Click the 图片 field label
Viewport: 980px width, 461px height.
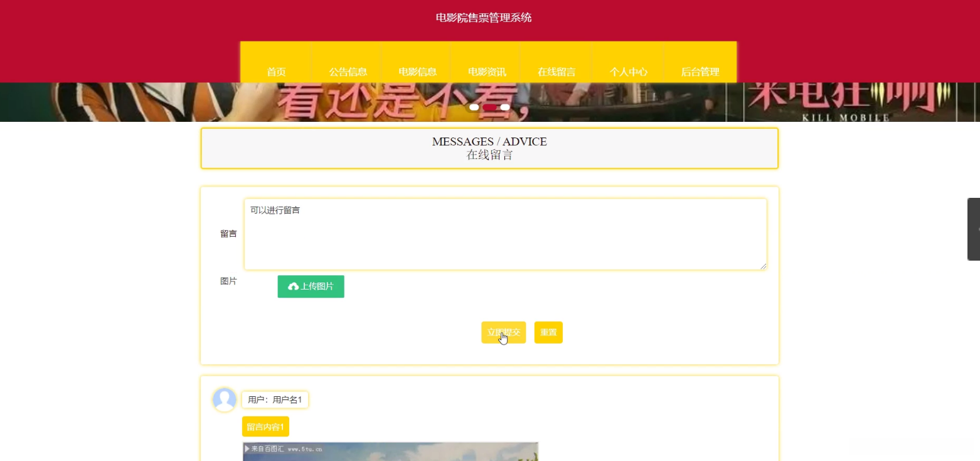tap(228, 281)
